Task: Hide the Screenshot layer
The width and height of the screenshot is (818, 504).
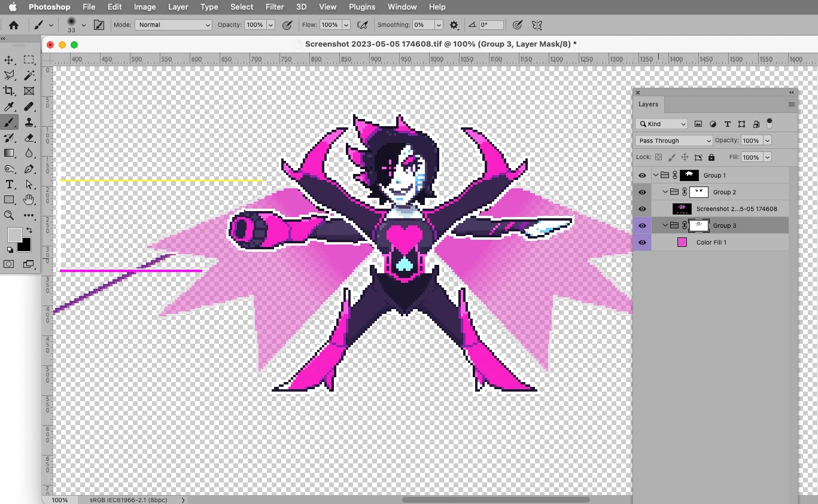Action: [642, 209]
